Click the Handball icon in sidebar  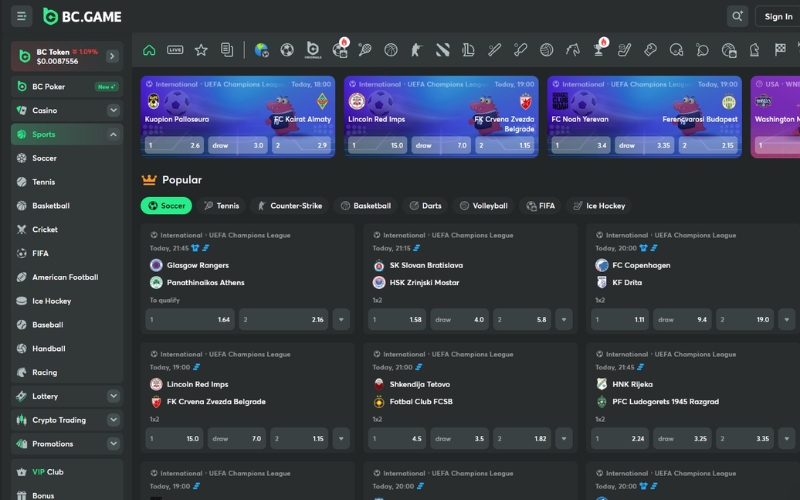pos(21,348)
